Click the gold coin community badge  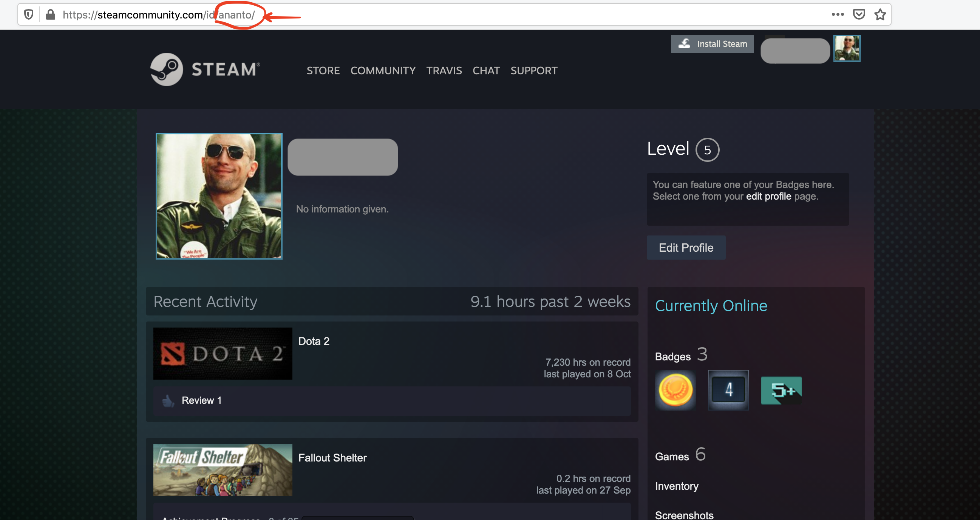[675, 389]
